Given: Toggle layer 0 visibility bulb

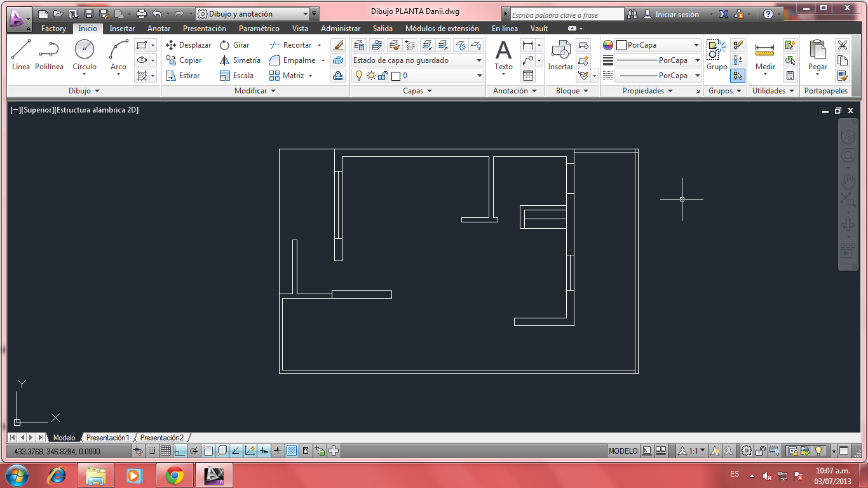Looking at the screenshot, I should [x=358, y=76].
